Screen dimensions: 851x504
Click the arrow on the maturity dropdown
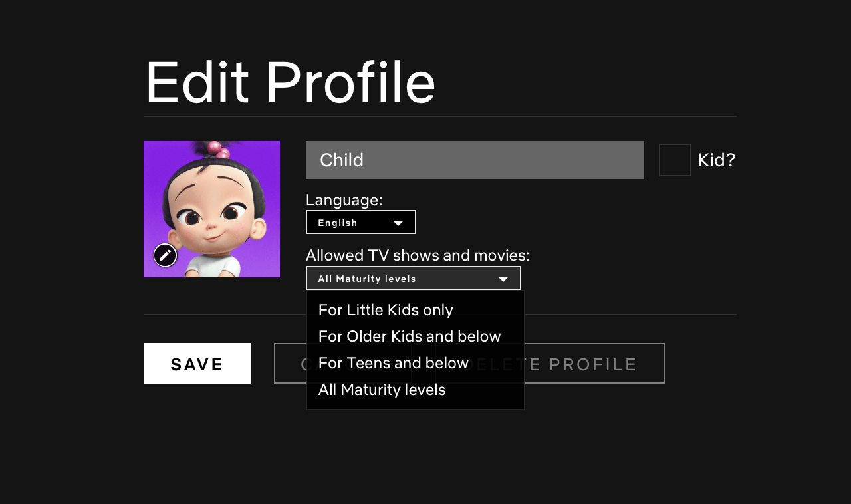pos(503,279)
